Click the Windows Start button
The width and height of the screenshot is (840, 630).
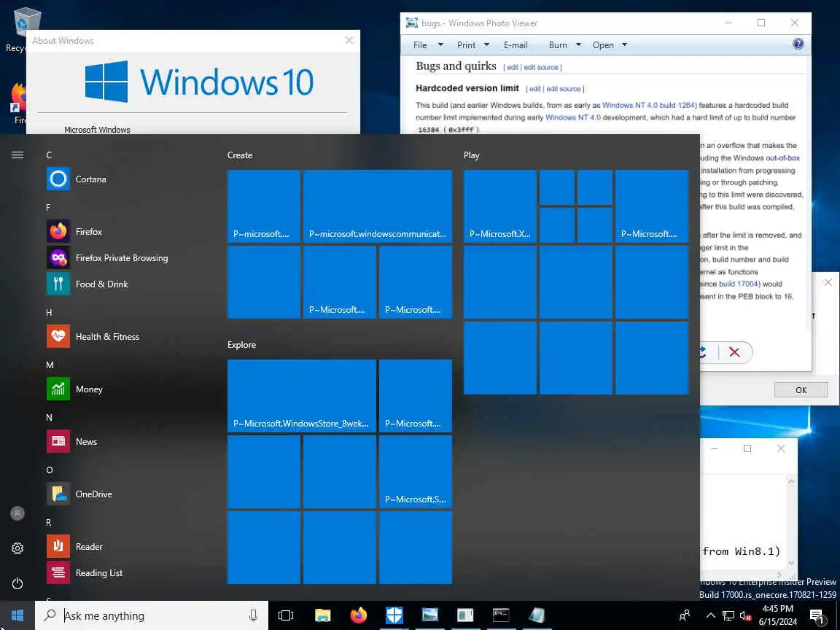[17, 615]
